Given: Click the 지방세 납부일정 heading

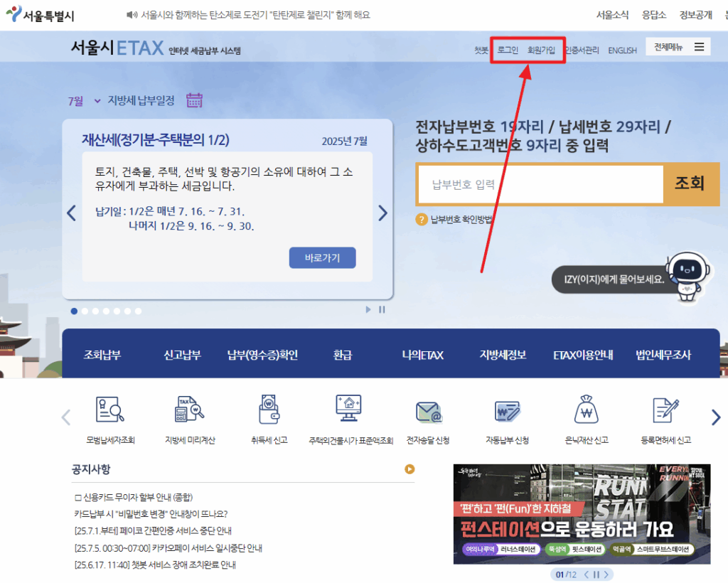Looking at the screenshot, I should click(141, 100).
